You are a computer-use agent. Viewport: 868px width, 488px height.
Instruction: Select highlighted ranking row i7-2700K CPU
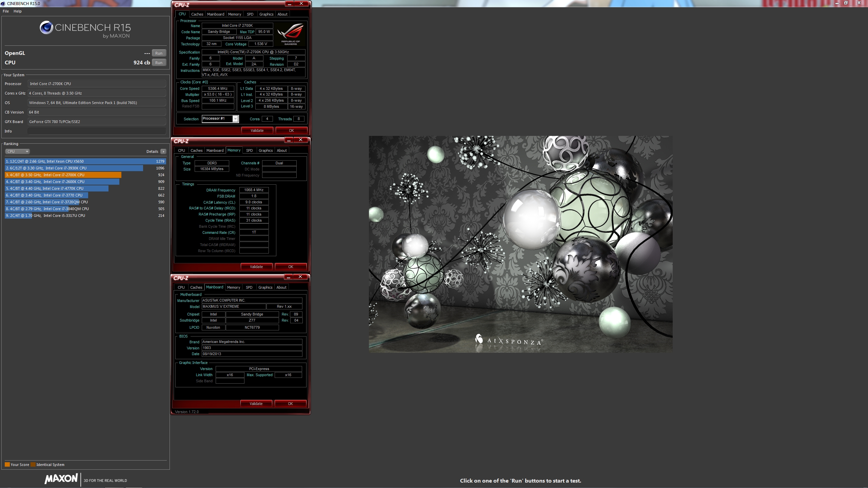pos(85,175)
